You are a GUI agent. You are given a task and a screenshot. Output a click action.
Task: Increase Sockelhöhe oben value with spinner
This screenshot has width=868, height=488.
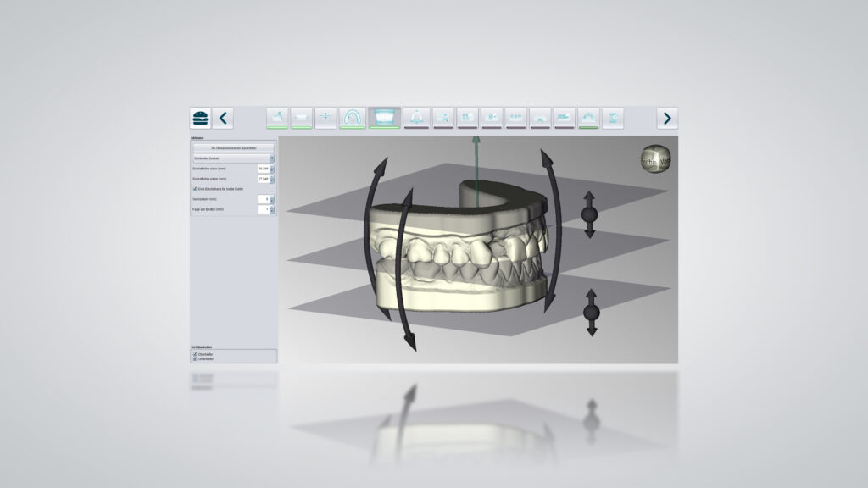coord(272,167)
